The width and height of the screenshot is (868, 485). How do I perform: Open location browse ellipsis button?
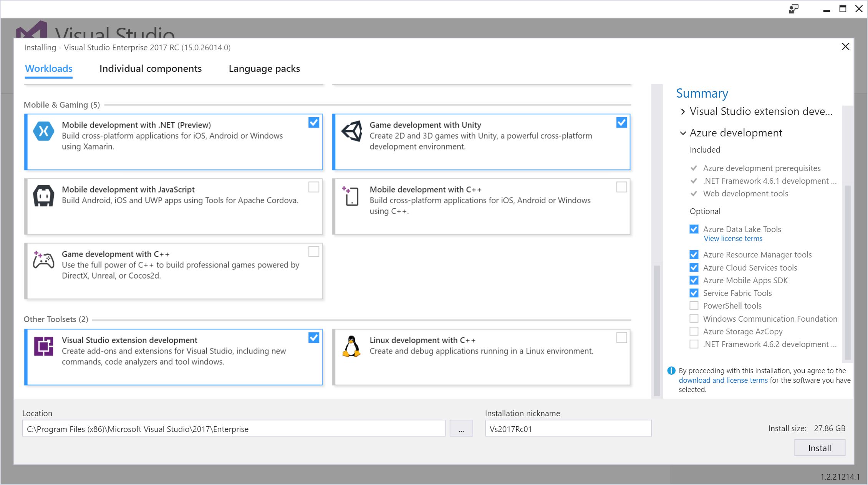(x=461, y=429)
